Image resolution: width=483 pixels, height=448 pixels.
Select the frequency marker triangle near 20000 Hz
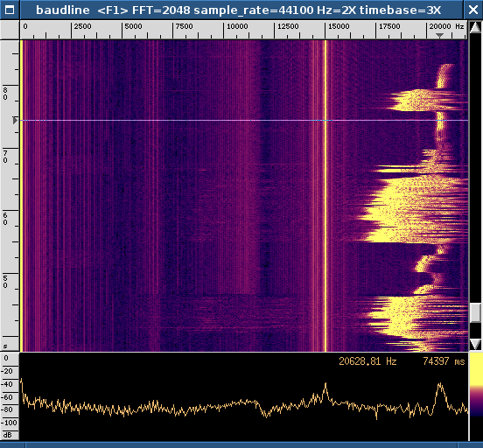pyautogui.click(x=439, y=36)
